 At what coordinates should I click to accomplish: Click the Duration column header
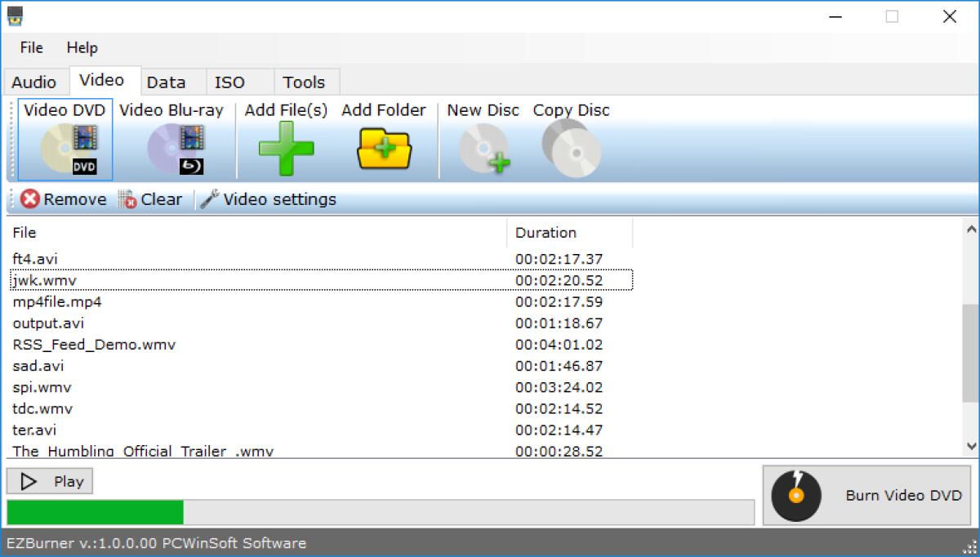pyautogui.click(x=544, y=233)
